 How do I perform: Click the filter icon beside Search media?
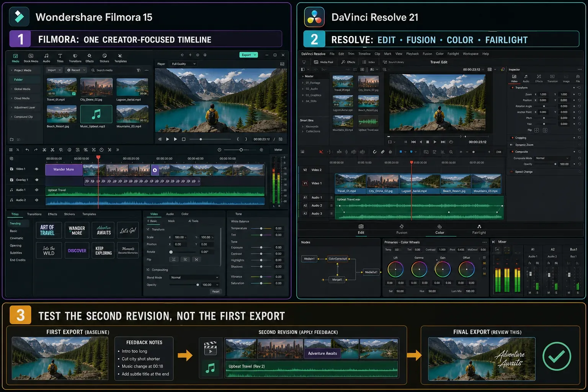[x=139, y=70]
